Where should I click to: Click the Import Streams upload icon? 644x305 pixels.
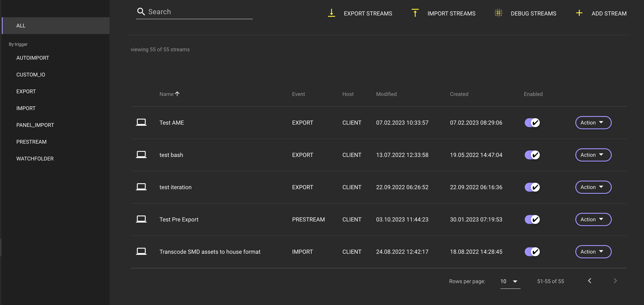[415, 13]
